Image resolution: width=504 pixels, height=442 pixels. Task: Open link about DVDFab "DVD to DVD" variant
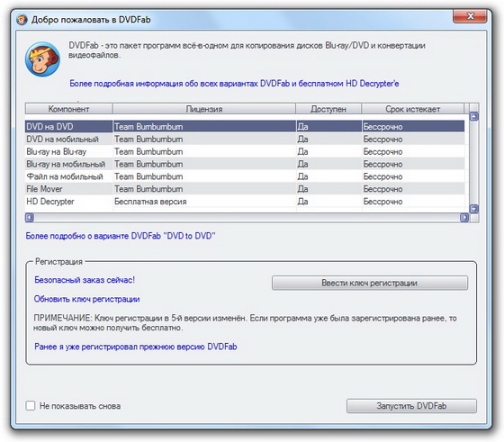pos(121,236)
